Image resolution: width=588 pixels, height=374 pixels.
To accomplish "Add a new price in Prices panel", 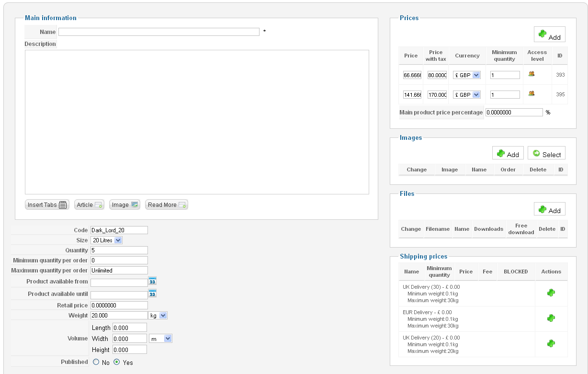I will tap(549, 34).
